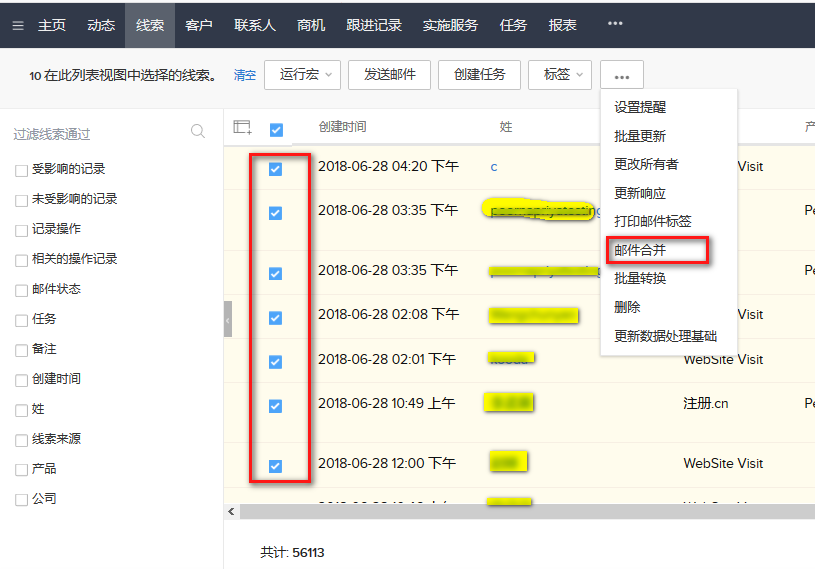Toggle the more actions ellipsis dropdown
The image size is (815, 569).
tap(622, 75)
